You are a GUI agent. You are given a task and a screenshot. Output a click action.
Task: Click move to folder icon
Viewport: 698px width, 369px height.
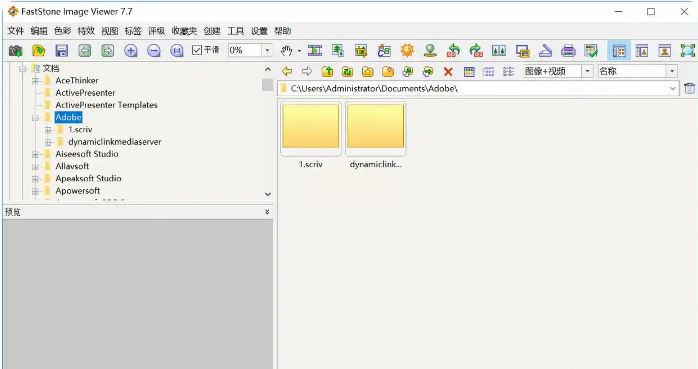pyautogui.click(x=428, y=71)
